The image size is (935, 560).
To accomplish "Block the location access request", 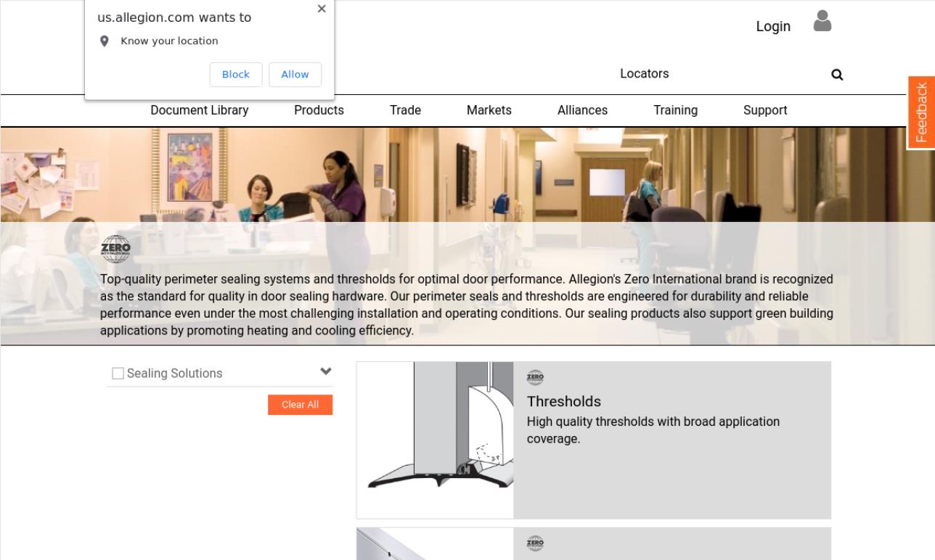I will [x=236, y=75].
